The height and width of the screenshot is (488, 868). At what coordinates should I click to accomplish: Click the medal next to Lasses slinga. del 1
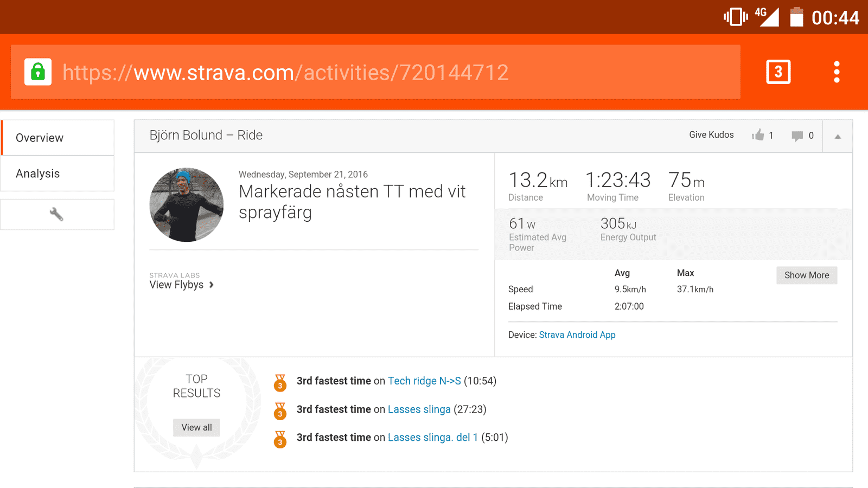click(280, 439)
